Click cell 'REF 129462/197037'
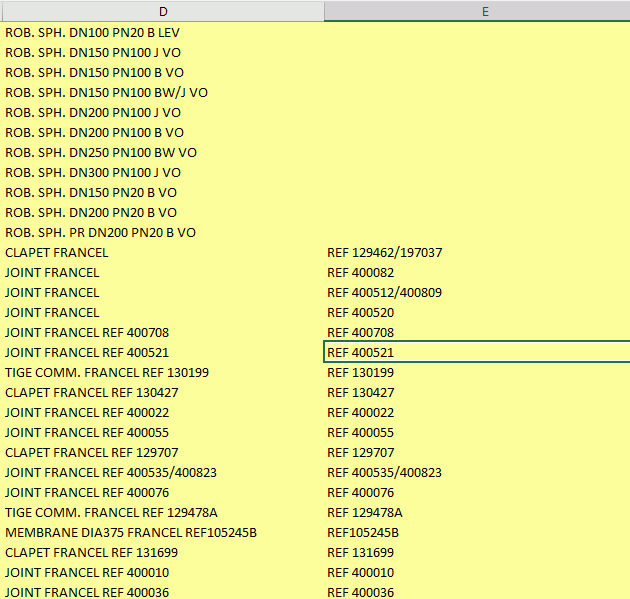The image size is (630, 599). [x=477, y=253]
